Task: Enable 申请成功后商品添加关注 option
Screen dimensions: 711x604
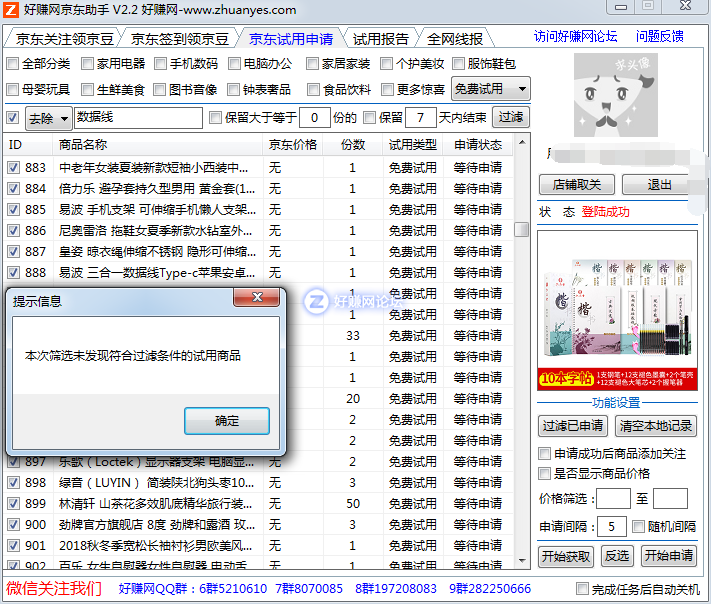Action: (x=544, y=453)
